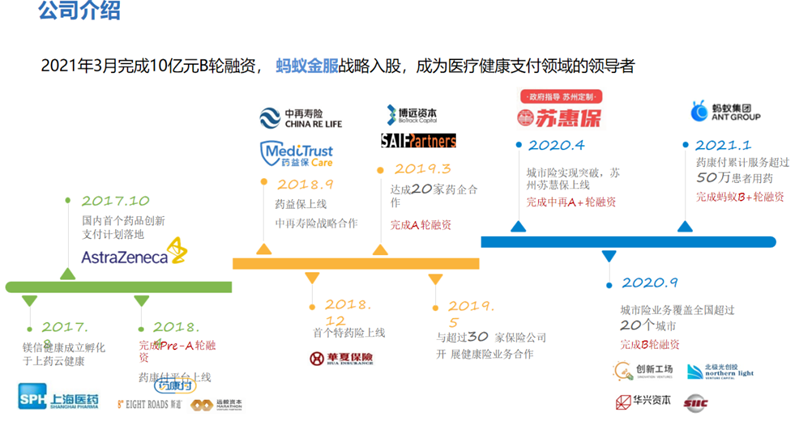The height and width of the screenshot is (438, 812).
Task: Click the blue down-triangle above 2020.9
Action: click(609, 256)
